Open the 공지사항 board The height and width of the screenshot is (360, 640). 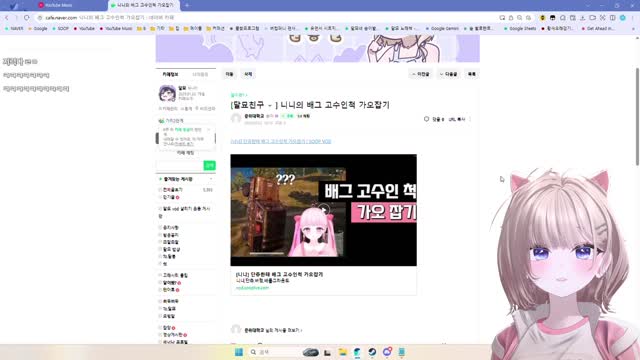click(x=171, y=228)
